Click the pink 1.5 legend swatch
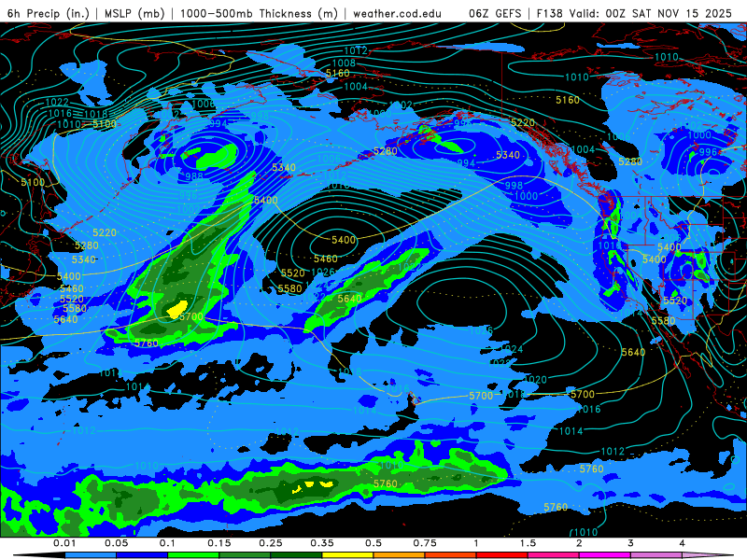The image size is (747, 560). pyautogui.click(x=554, y=555)
